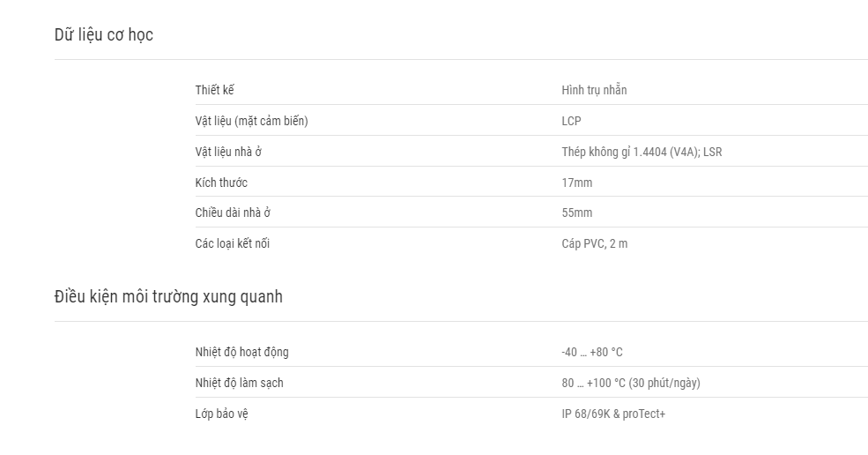Select 'IP 68/69K & proTect+' value
This screenshot has width=868, height=455.
coord(613,414)
